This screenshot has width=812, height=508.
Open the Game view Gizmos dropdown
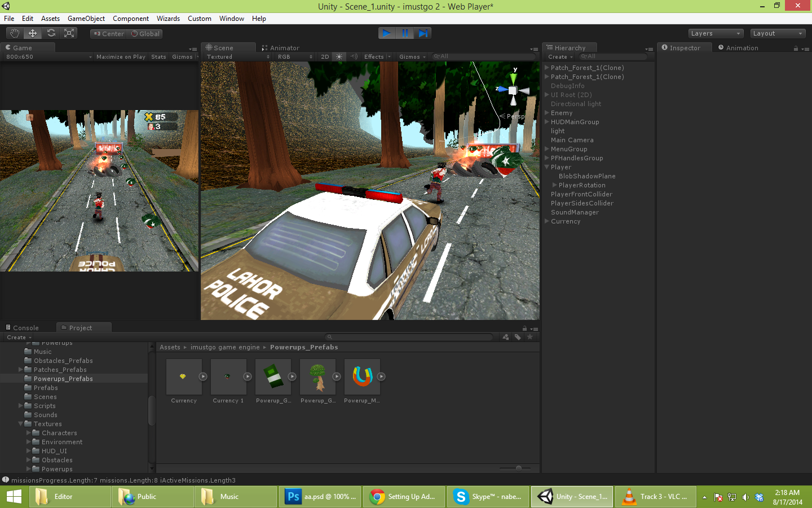(x=185, y=57)
